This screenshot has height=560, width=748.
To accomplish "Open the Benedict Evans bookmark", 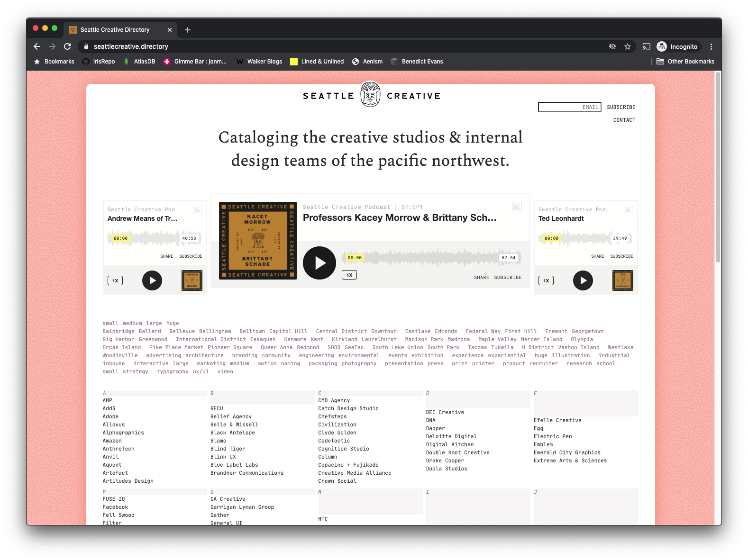I will [x=417, y=62].
